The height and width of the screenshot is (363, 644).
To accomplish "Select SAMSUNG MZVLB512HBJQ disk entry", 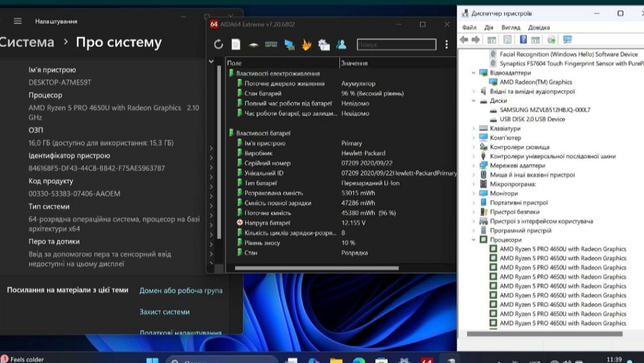I will 544,110.
